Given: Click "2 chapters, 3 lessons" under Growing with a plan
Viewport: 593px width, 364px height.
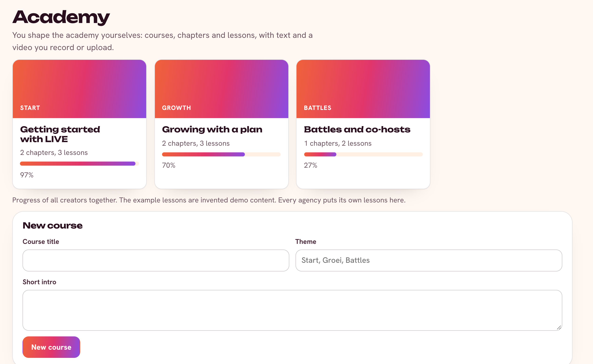Looking at the screenshot, I should click(196, 143).
